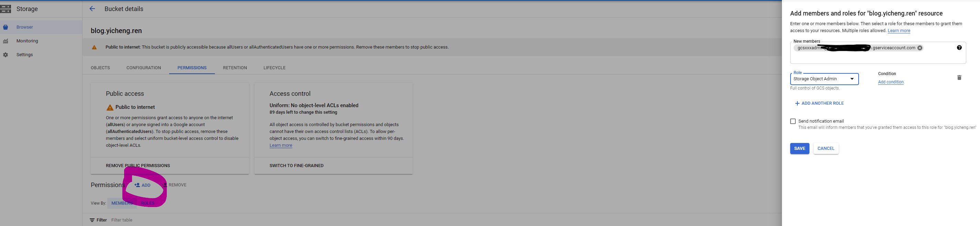Click Switch to Fine-Grained
The width and height of the screenshot is (980, 226).
click(x=296, y=166)
